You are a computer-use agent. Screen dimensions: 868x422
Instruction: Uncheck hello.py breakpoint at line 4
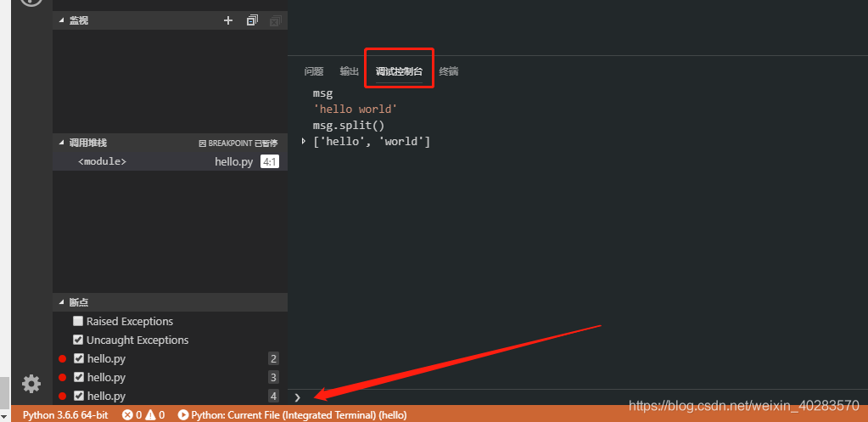pos(79,396)
